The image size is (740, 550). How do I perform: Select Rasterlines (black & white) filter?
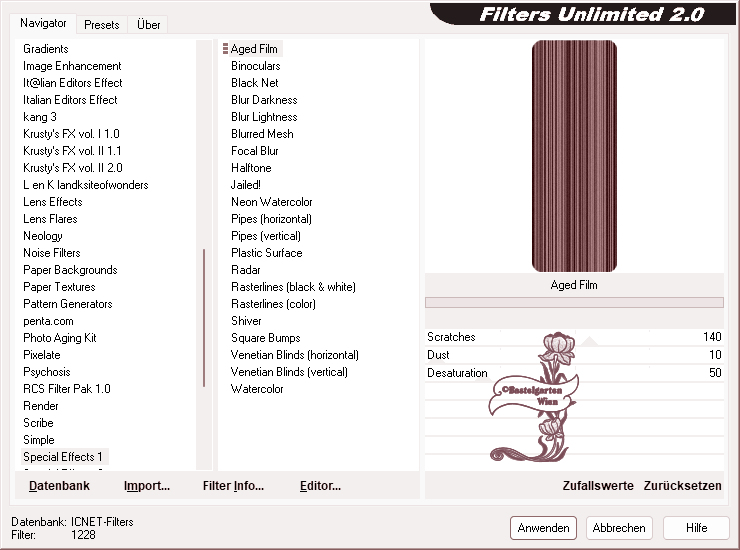pyautogui.click(x=294, y=287)
